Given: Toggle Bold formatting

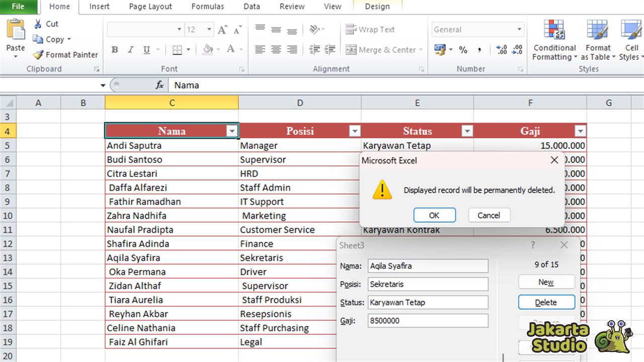Looking at the screenshot, I should click(115, 49).
